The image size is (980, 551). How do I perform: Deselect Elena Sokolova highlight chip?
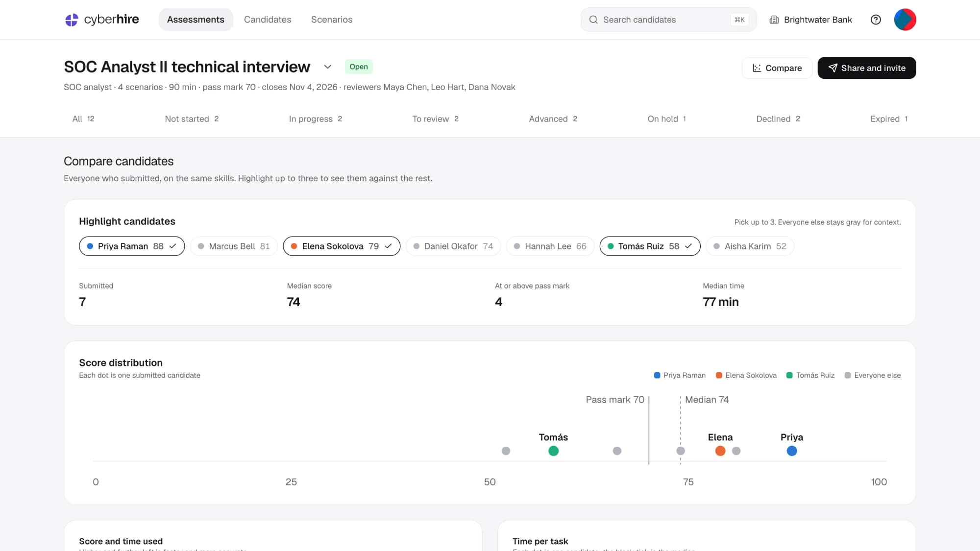point(342,246)
